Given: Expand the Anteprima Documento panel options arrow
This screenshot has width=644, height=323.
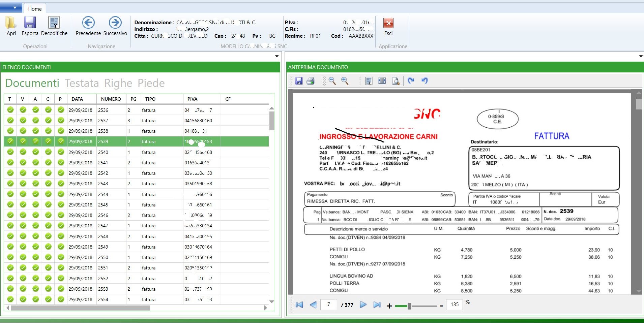Looking at the screenshot, I should 641,56.
